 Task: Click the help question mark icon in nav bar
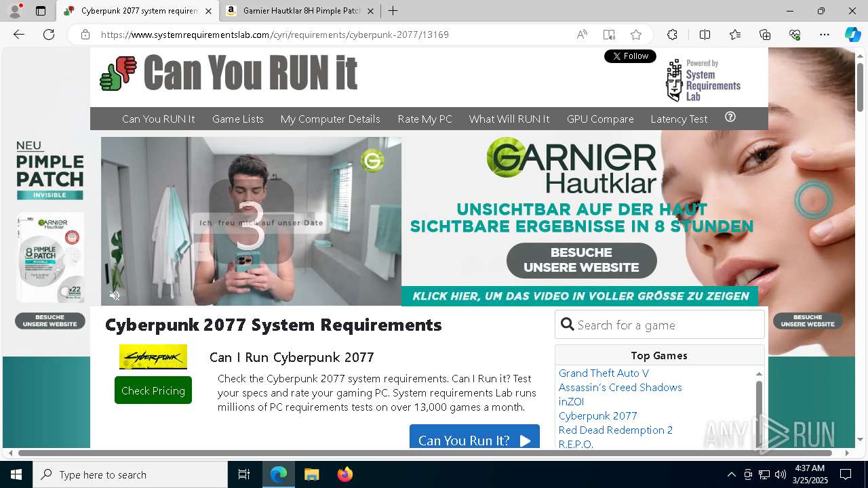click(x=730, y=117)
